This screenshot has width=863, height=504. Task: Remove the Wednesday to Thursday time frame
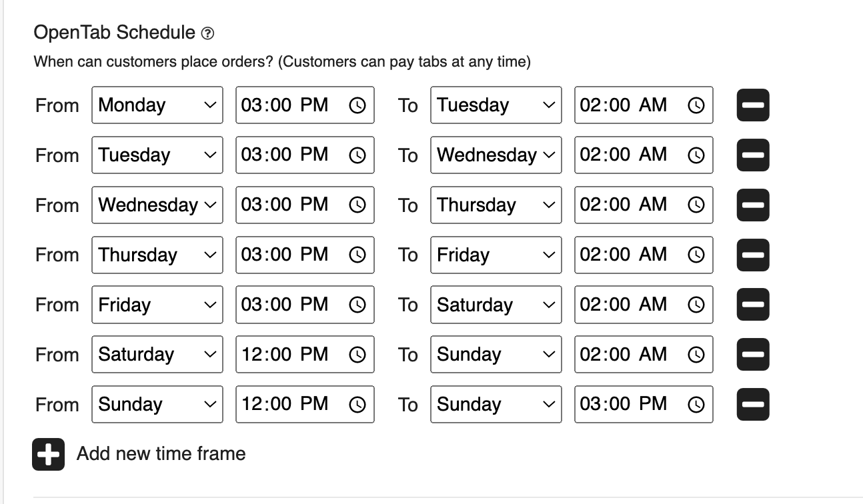click(753, 205)
